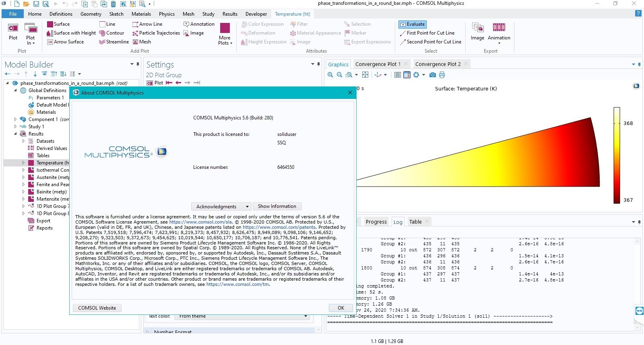
Task: Pin the Settings panel
Action: 319,64
